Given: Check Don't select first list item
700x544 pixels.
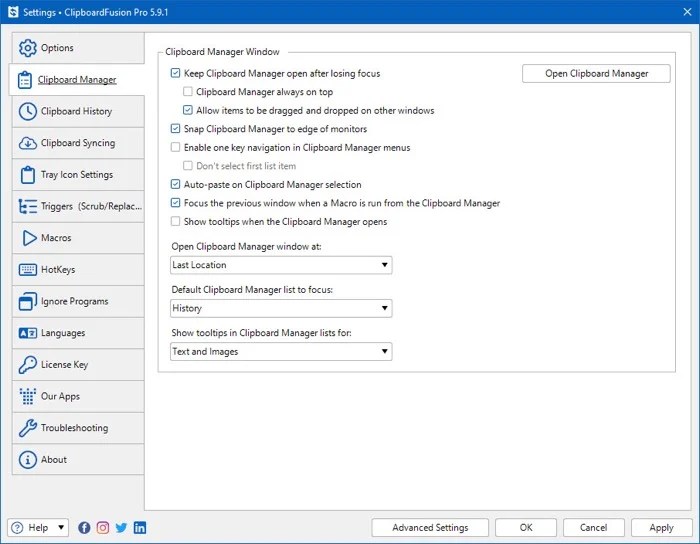Looking at the screenshot, I should click(x=188, y=166).
